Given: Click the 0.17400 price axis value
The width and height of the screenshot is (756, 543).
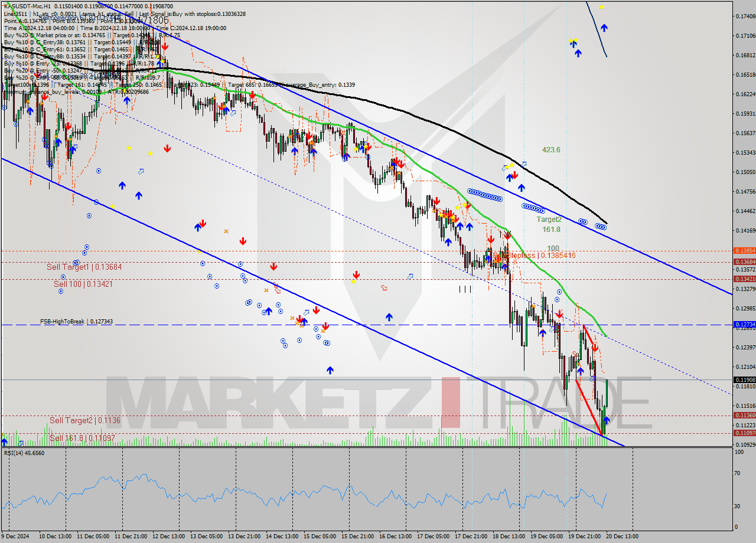Looking at the screenshot, I should click(x=745, y=16).
